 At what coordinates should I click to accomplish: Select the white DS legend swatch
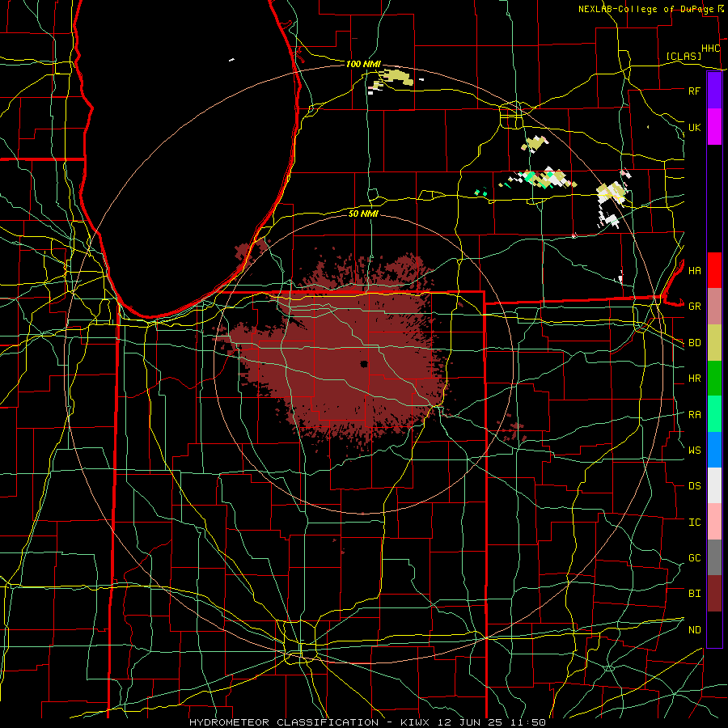(714, 485)
